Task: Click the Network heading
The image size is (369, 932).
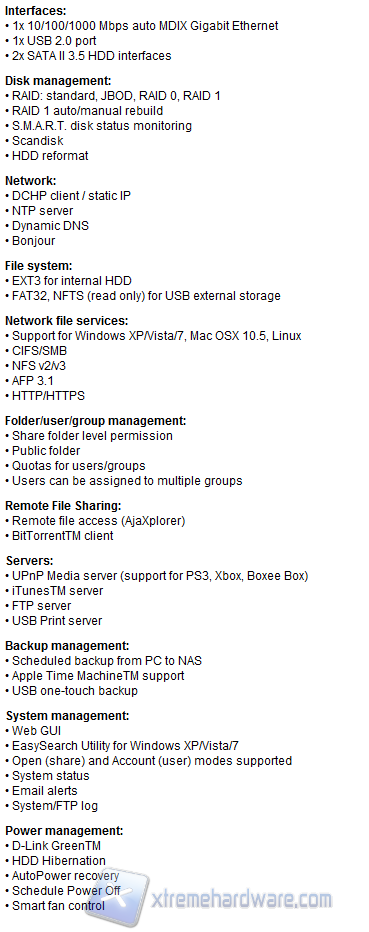Action: pos(30,181)
